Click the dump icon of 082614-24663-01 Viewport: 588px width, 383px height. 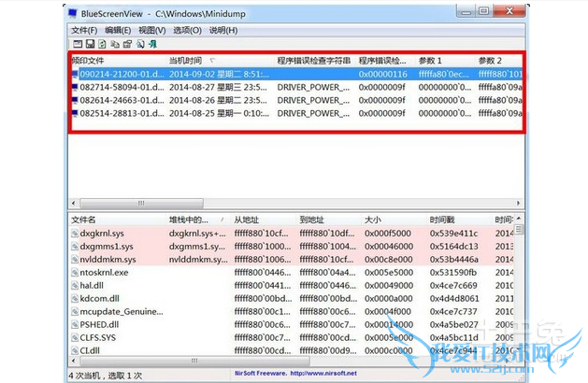point(75,100)
